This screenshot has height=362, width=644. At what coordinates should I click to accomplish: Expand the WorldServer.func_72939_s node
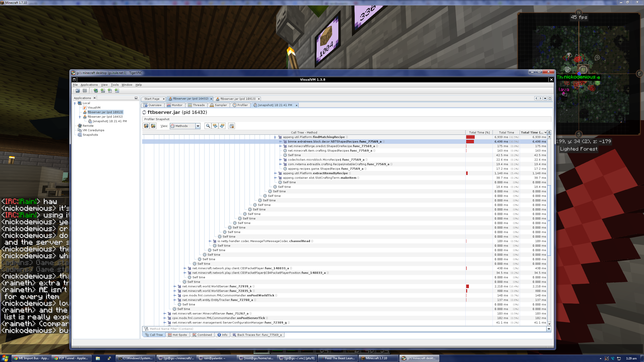[175, 286]
